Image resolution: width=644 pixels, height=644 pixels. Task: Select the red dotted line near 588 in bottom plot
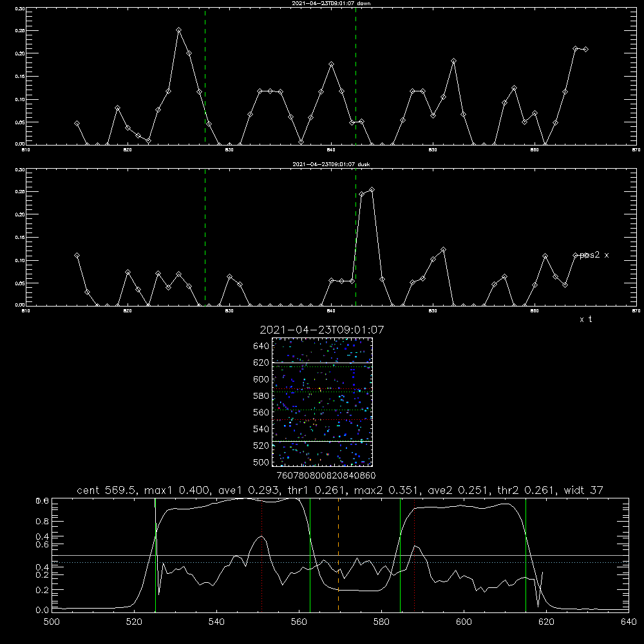click(x=414, y=554)
